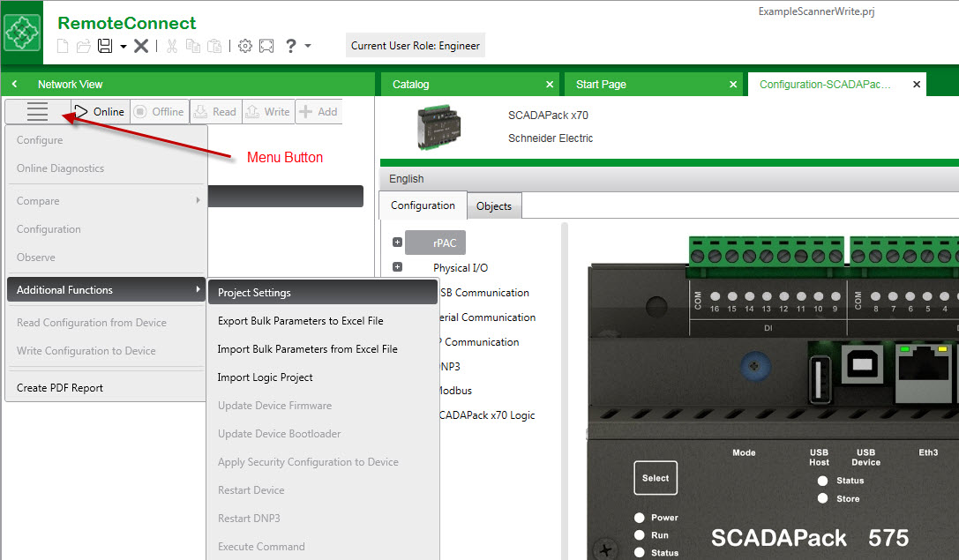Select Export Bulk Parameters to Excel File
Viewport: 959px width, 560px height.
coord(323,320)
